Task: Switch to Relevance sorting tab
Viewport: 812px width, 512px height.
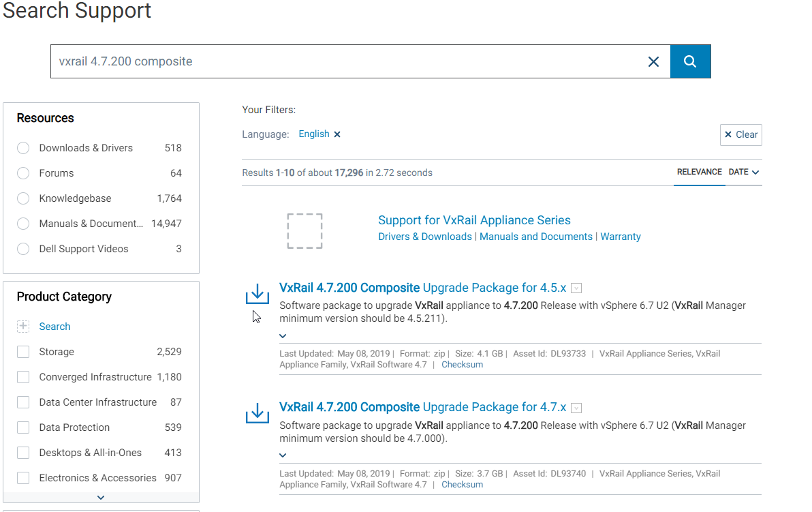Action: (699, 172)
